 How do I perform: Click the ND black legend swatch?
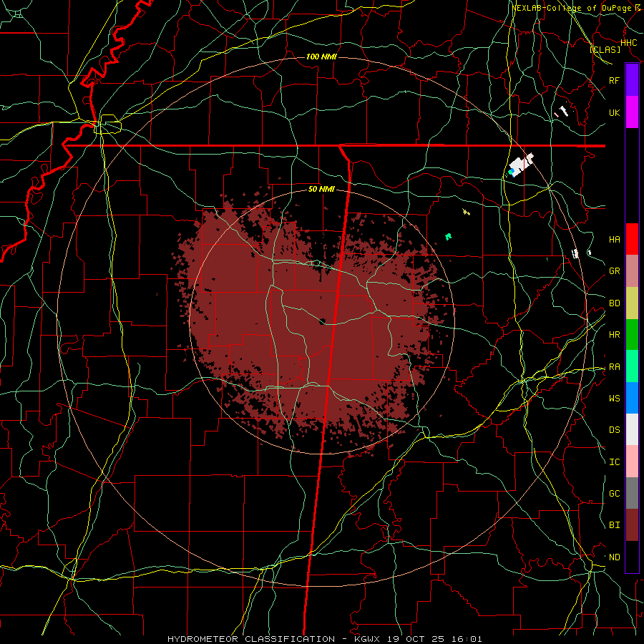tap(632, 557)
